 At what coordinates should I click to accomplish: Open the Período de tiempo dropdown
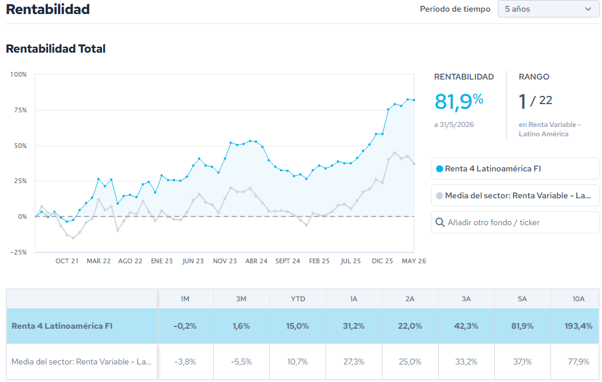click(549, 9)
